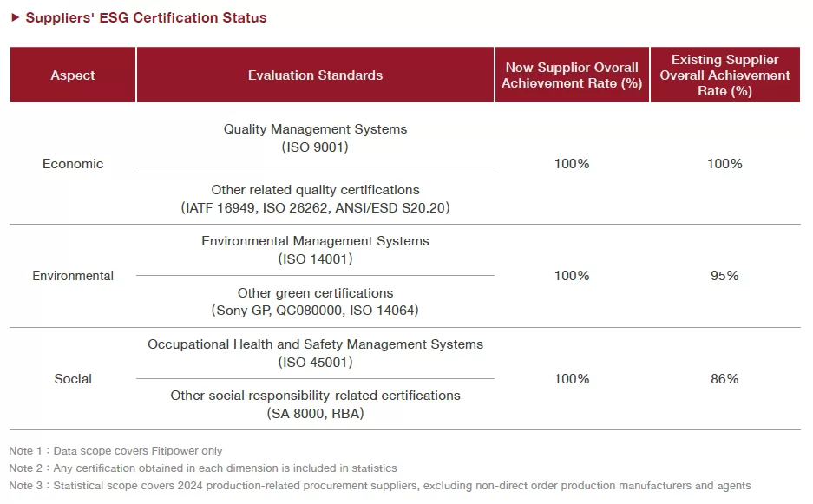Click the Environmental Management Systems (ISO 14001) cell
Viewport: 813px width, 504px height.
tap(315, 250)
